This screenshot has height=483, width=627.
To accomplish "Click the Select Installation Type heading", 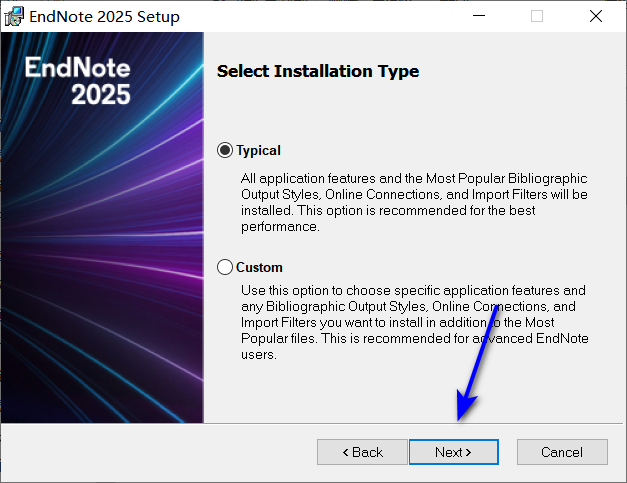I will pyautogui.click(x=318, y=72).
